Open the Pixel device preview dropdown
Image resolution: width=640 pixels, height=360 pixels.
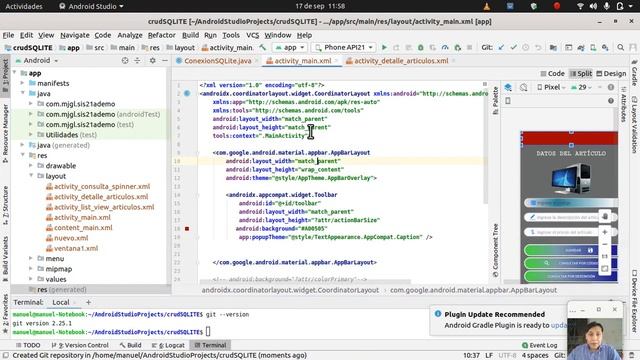pos(551,87)
